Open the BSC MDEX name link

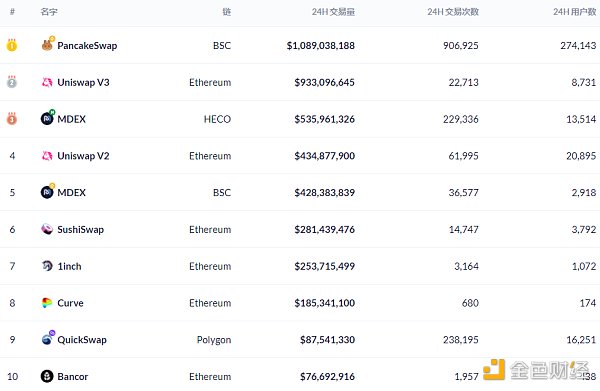pyautogui.click(x=72, y=192)
